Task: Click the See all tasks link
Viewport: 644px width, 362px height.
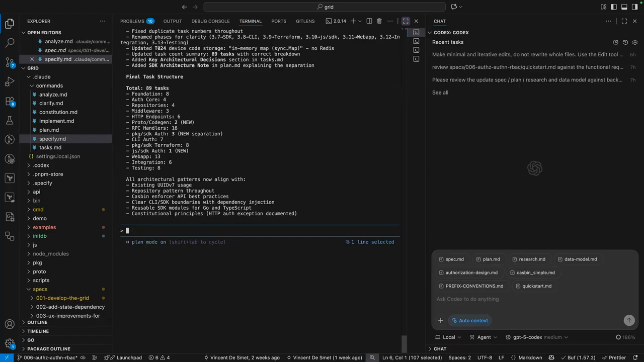Action: tap(440, 93)
